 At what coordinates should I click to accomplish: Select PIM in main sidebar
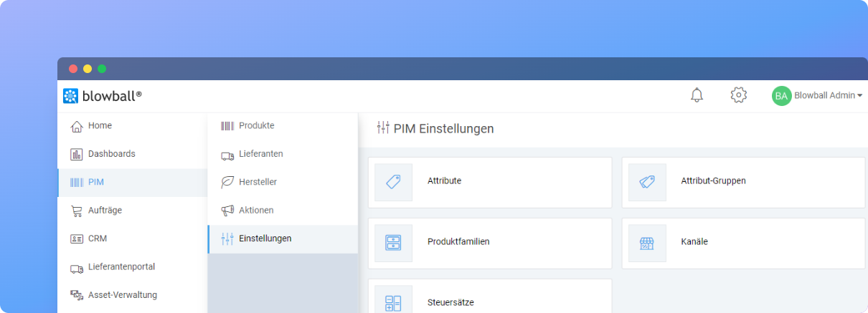tap(132, 183)
